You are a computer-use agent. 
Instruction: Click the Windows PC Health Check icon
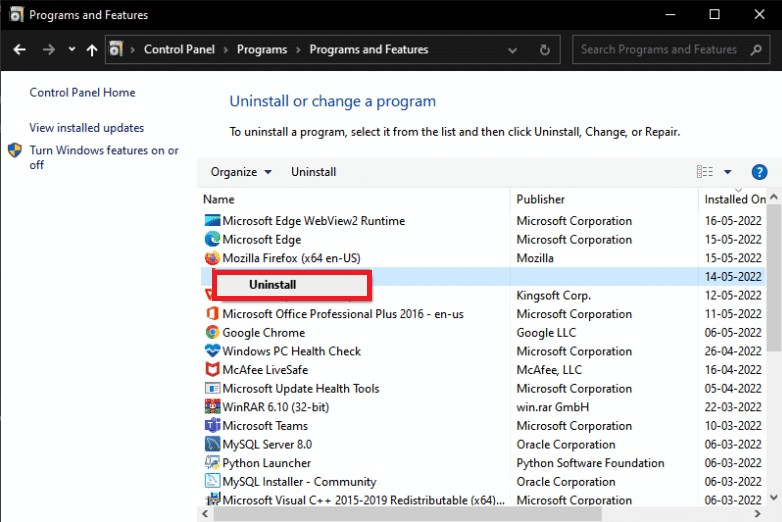point(212,351)
